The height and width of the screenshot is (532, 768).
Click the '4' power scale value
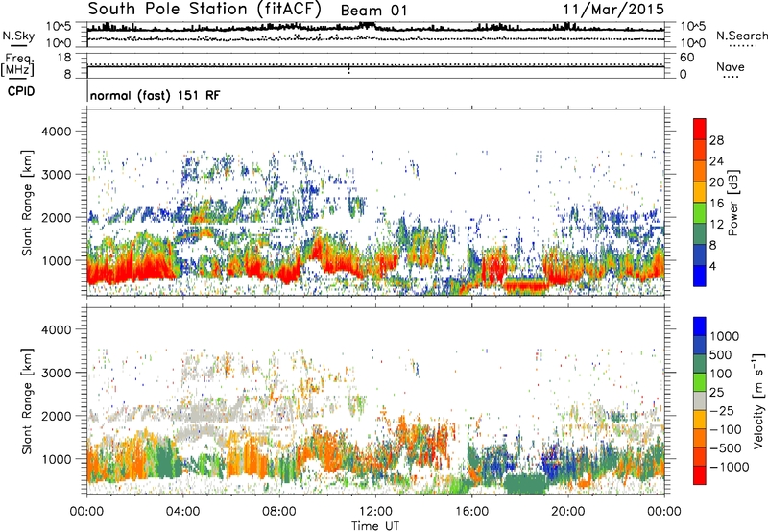tap(712, 267)
